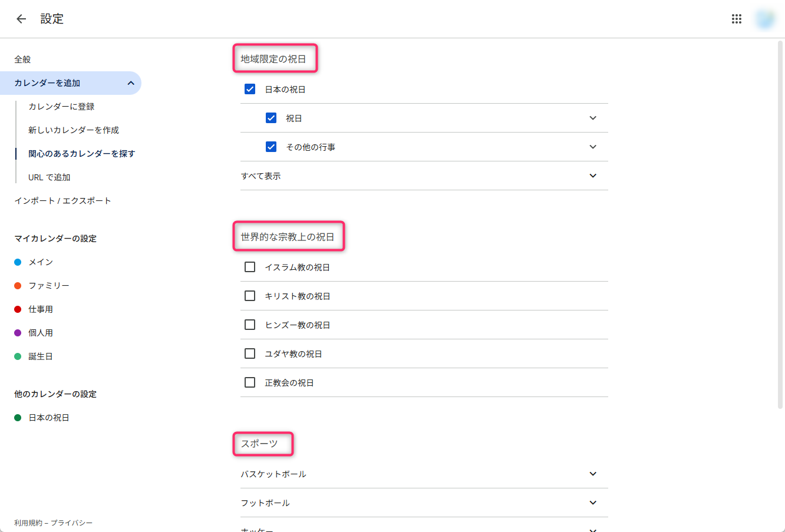Click the red dot beside 仕事用 calendar

18,309
